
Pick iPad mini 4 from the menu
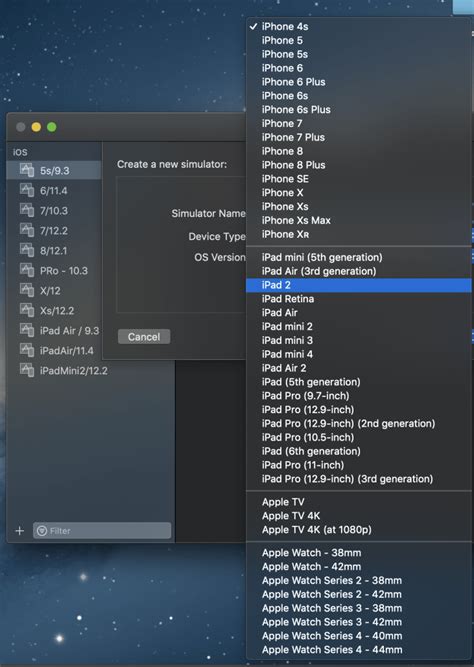click(x=359, y=354)
